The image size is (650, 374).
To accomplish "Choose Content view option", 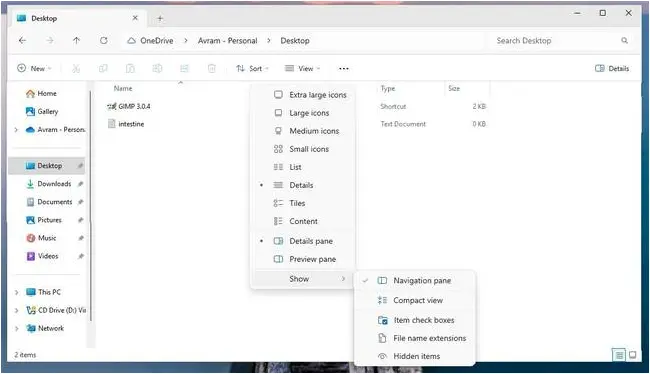I will [x=303, y=221].
